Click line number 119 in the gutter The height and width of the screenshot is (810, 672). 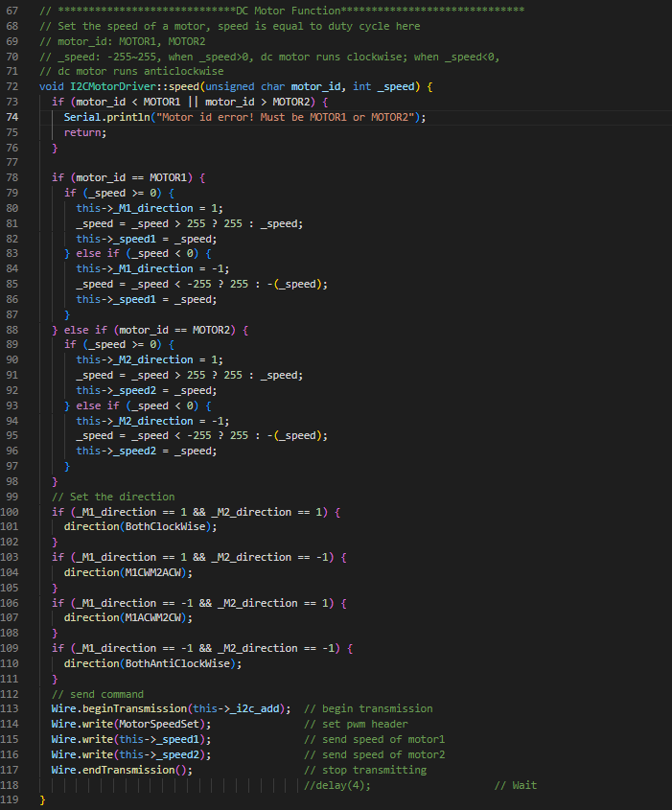click(x=13, y=800)
